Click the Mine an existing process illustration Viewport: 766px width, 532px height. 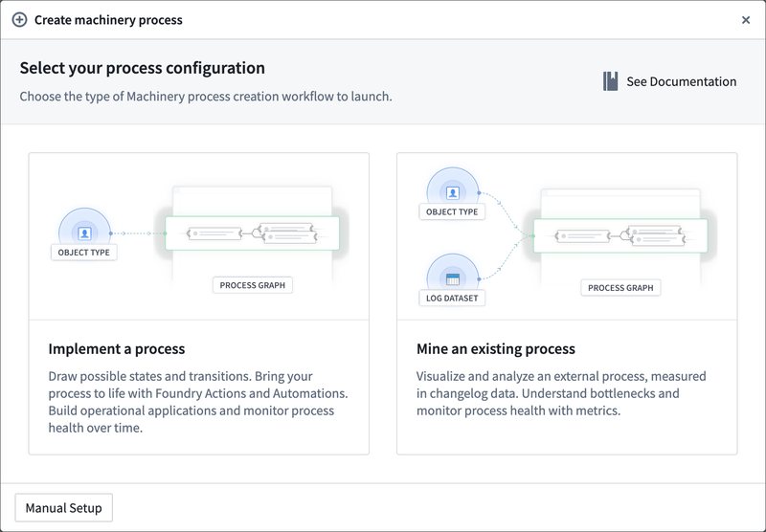[567, 236]
